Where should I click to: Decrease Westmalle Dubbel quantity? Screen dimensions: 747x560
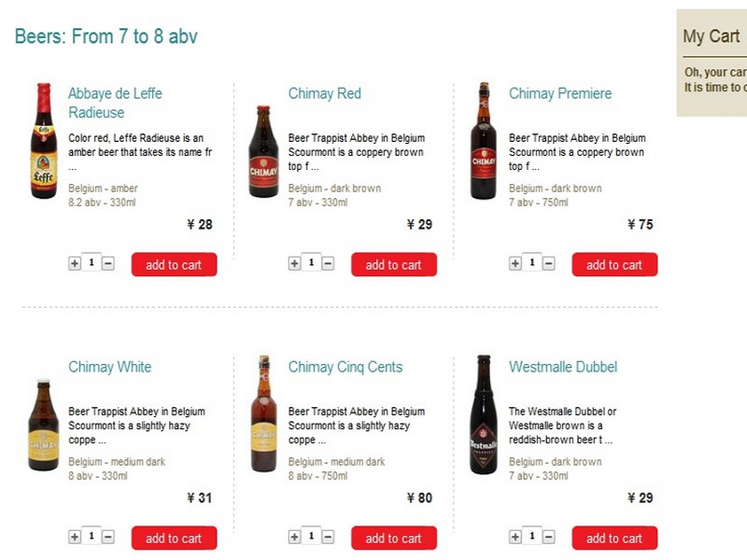point(548,538)
